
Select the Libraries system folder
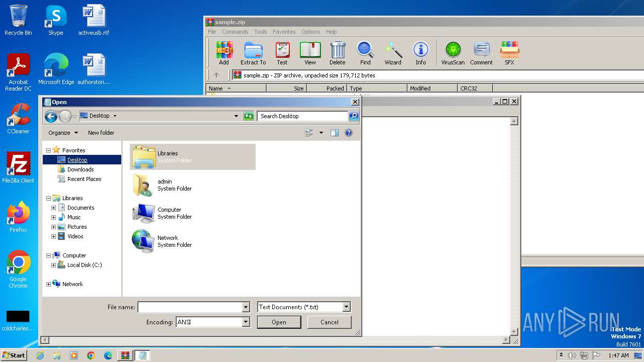pos(193,157)
